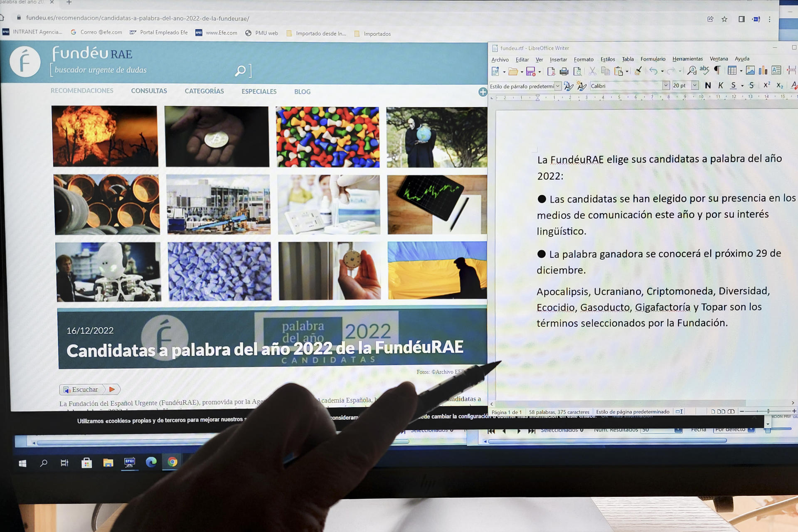Open the CONSULTAS navigation link
The height and width of the screenshot is (532, 798).
149,91
